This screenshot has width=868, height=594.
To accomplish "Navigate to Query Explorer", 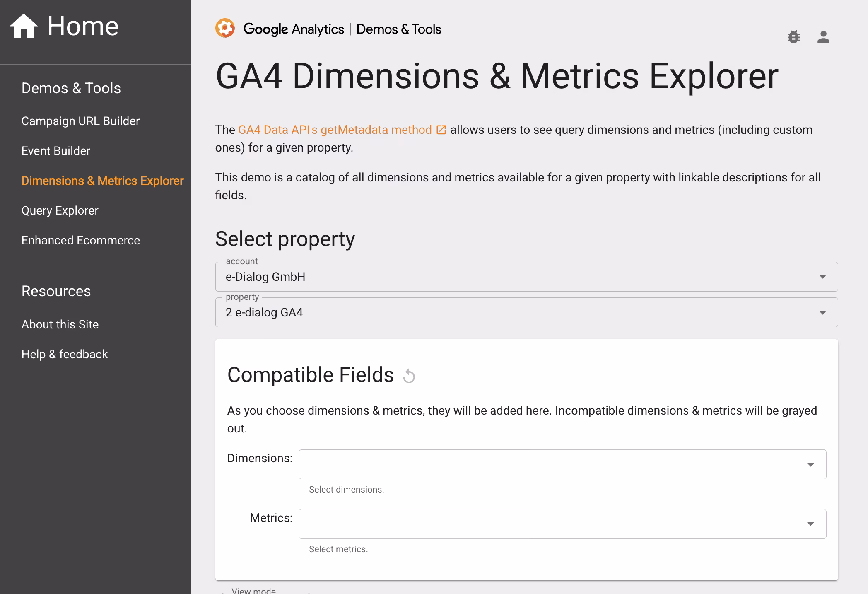I will click(x=60, y=210).
